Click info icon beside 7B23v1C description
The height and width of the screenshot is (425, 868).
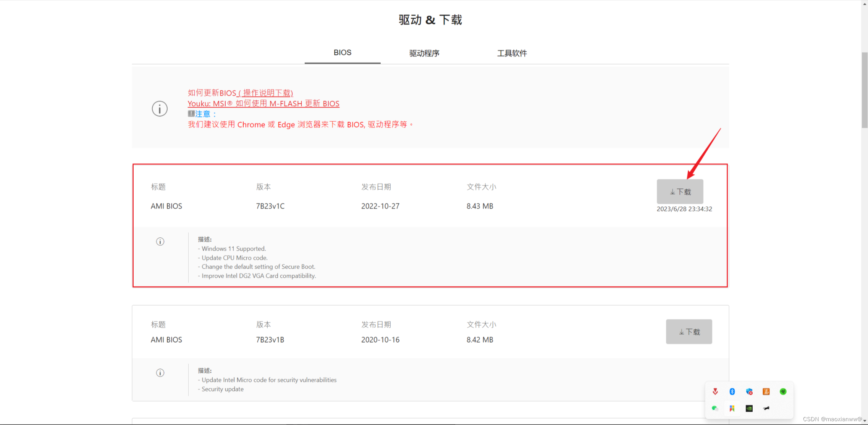(160, 241)
